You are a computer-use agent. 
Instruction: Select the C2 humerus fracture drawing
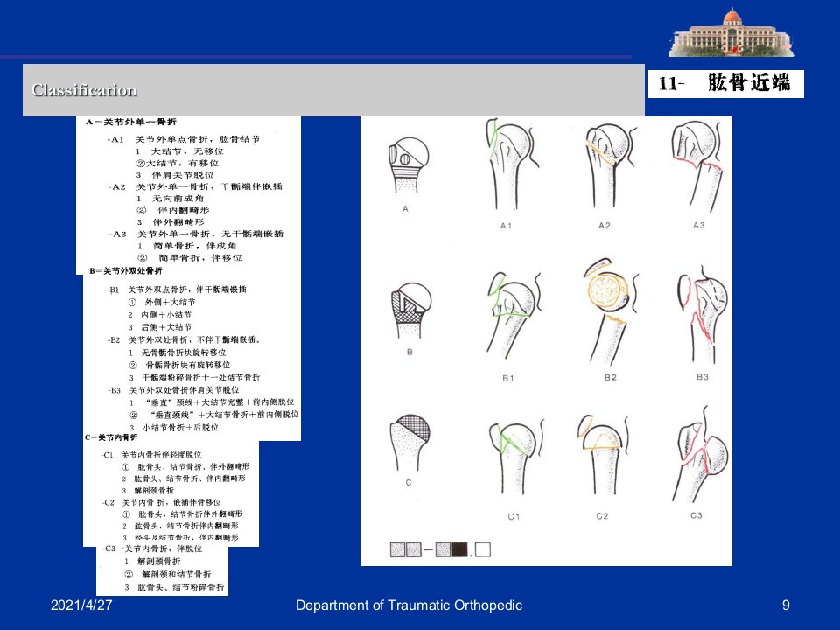[x=602, y=454]
